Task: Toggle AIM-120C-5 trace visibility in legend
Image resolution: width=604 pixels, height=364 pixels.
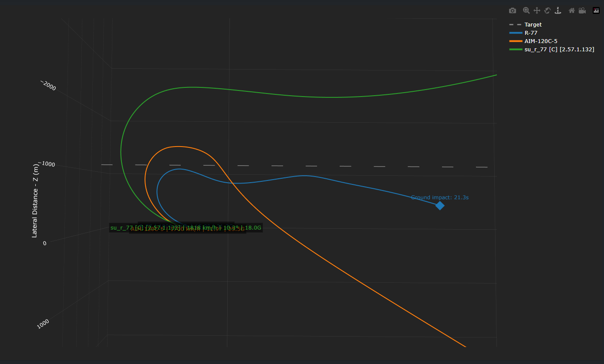Action: (533, 41)
